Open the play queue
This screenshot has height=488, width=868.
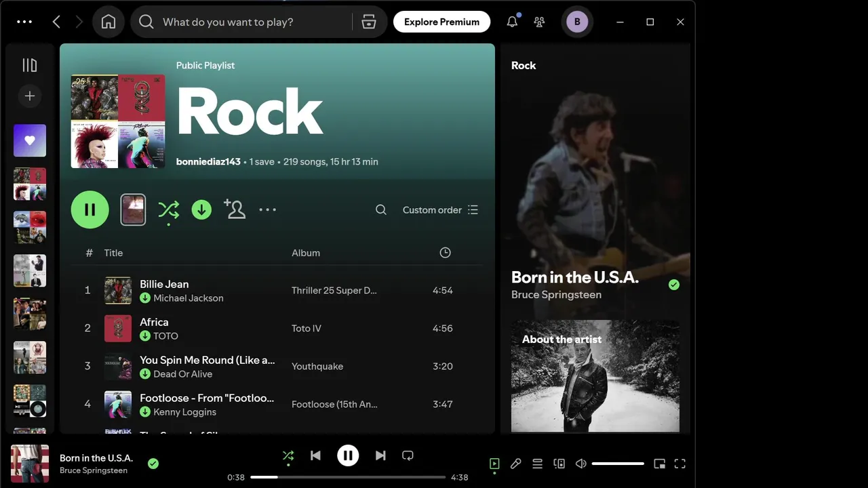point(537,464)
